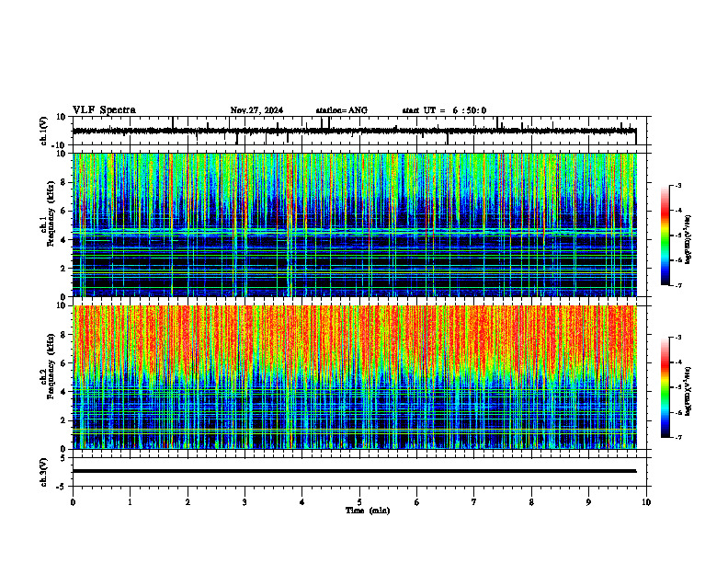Click the ch.1 colorbar "-3" label
Image resolution: width=728 pixels, height=563 pixels.
click(678, 185)
